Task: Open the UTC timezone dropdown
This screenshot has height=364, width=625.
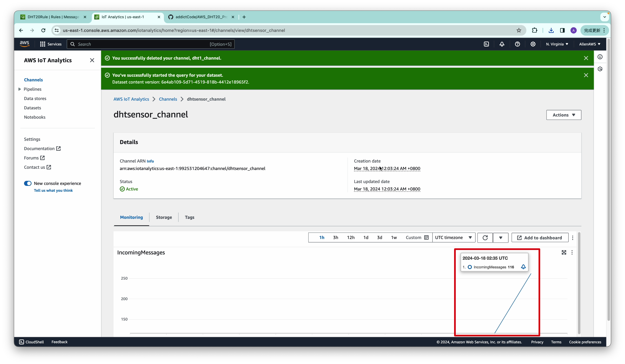Action: pyautogui.click(x=453, y=237)
